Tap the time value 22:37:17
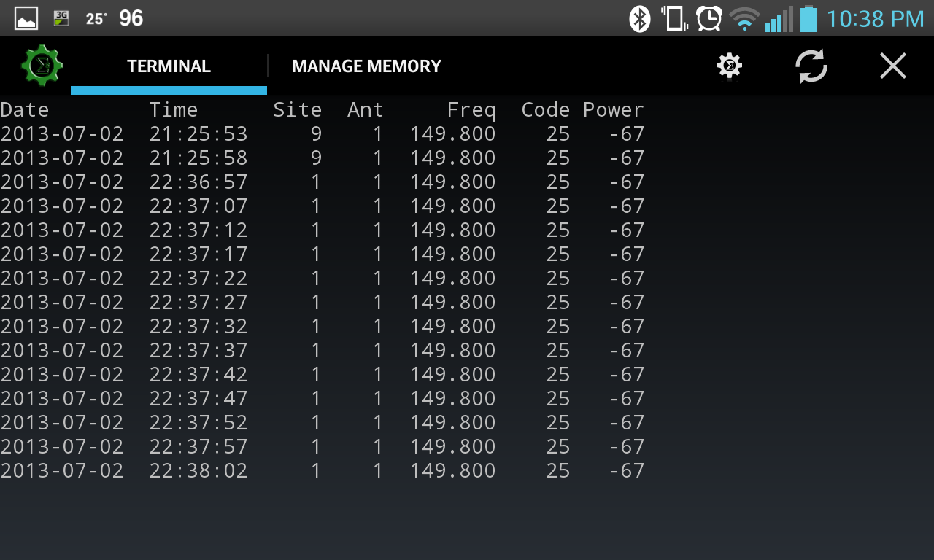The width and height of the screenshot is (934, 560). 198,254
